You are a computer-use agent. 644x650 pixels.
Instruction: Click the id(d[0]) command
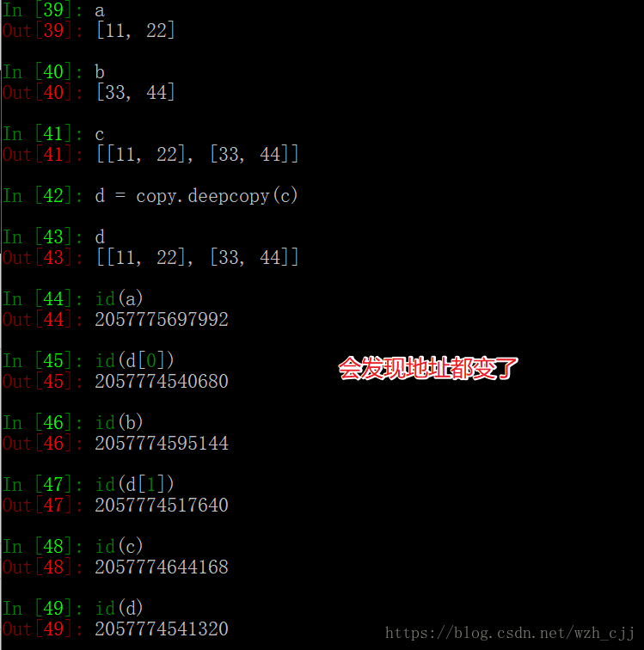135,360
